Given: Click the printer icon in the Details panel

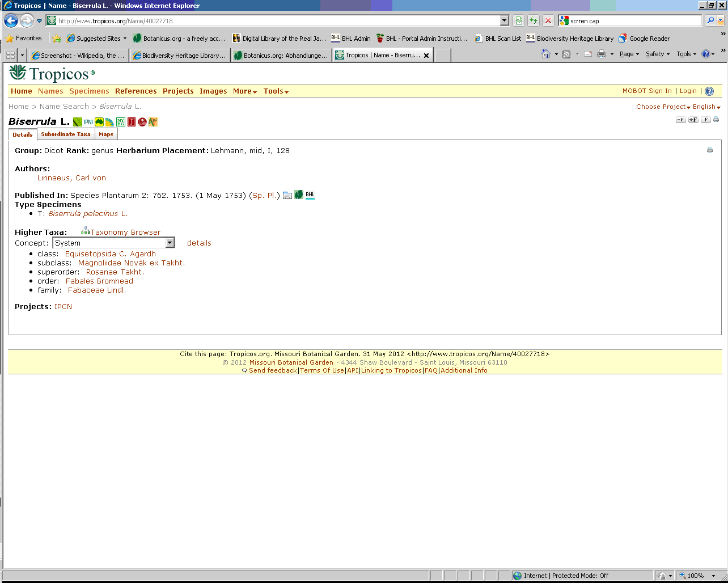Looking at the screenshot, I should (710, 150).
